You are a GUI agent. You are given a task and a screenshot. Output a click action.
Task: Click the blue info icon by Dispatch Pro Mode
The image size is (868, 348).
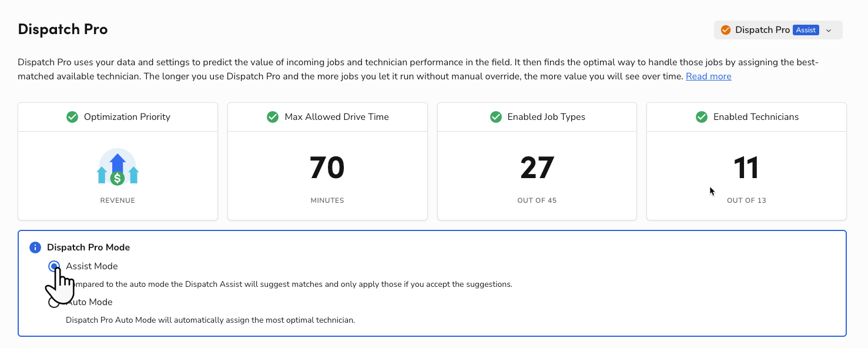(x=35, y=247)
